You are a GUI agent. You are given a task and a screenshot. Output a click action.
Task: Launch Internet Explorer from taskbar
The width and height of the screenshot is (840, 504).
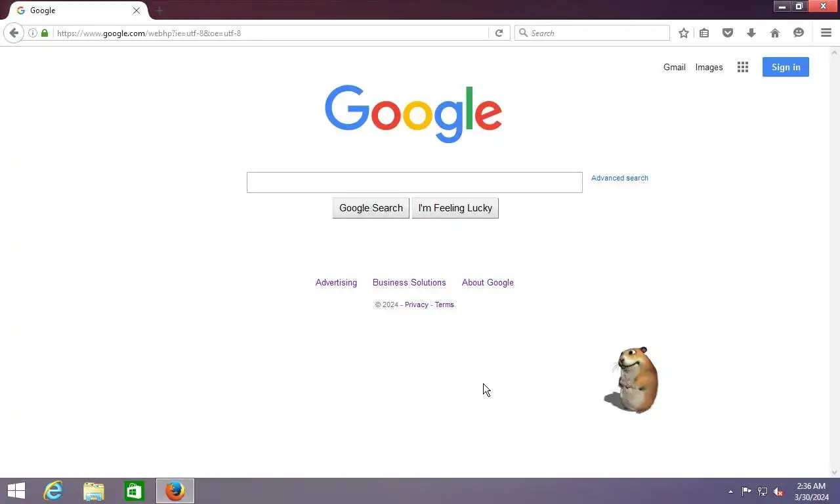[x=53, y=491]
